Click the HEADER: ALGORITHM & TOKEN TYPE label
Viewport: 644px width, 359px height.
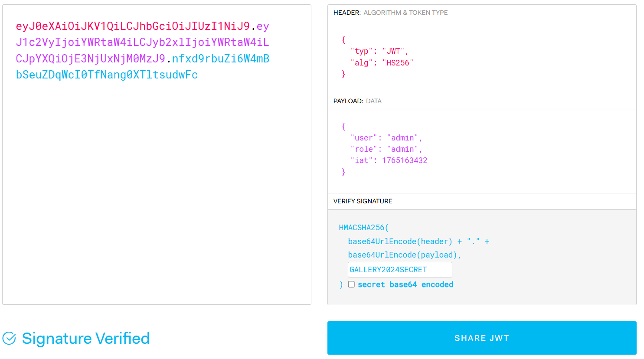[x=390, y=13]
